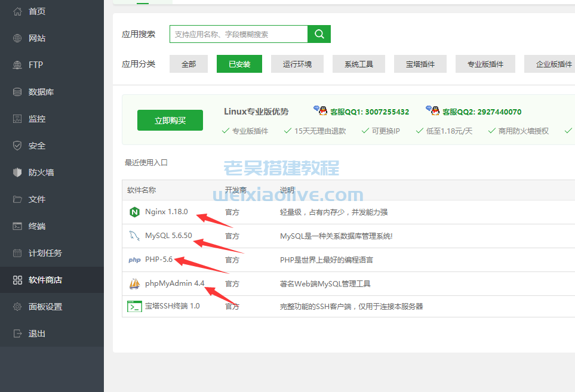575x392 pixels.
Task: Click the phpMyAdmin sailboat icon
Action: point(134,283)
